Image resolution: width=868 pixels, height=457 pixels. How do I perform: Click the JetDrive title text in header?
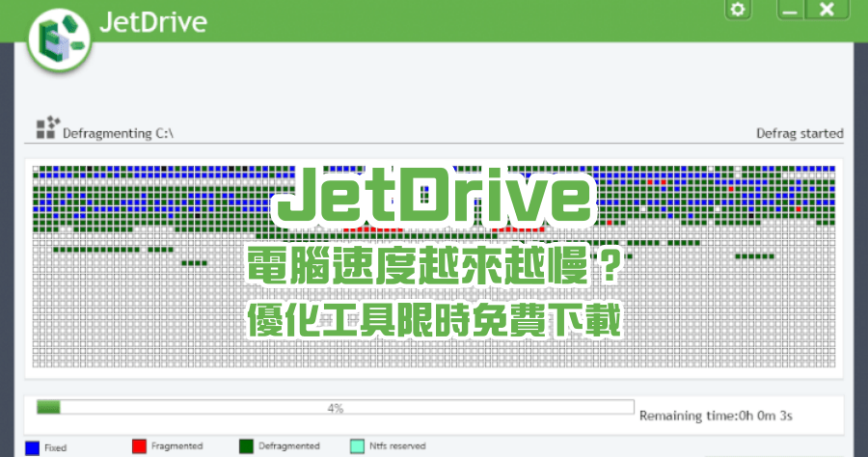coord(153,23)
